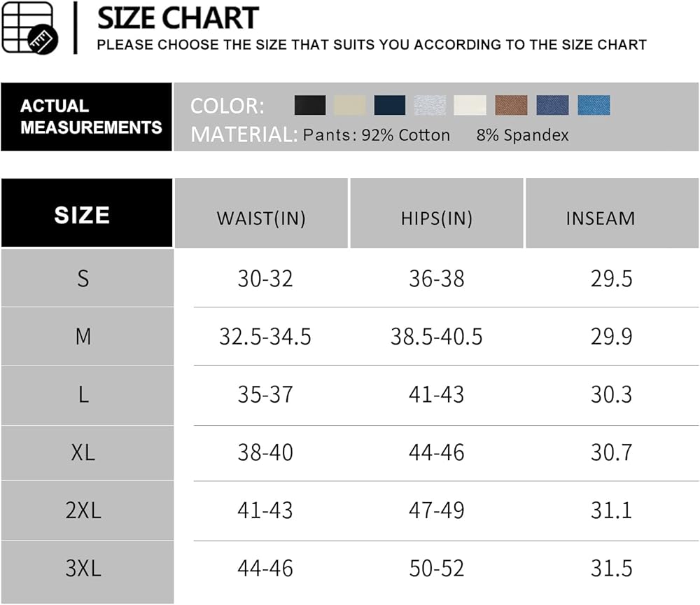Select the light gray color swatch
The height and width of the screenshot is (605, 700).
[x=430, y=106]
